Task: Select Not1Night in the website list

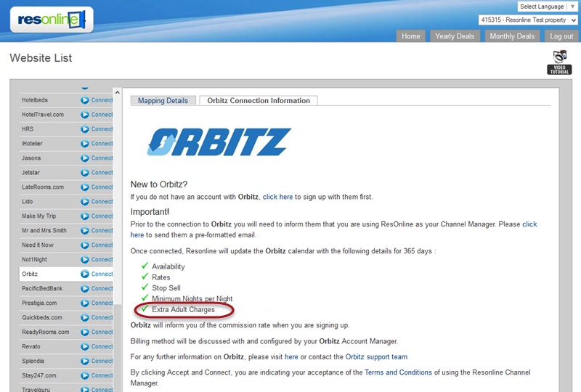Action: (34, 259)
